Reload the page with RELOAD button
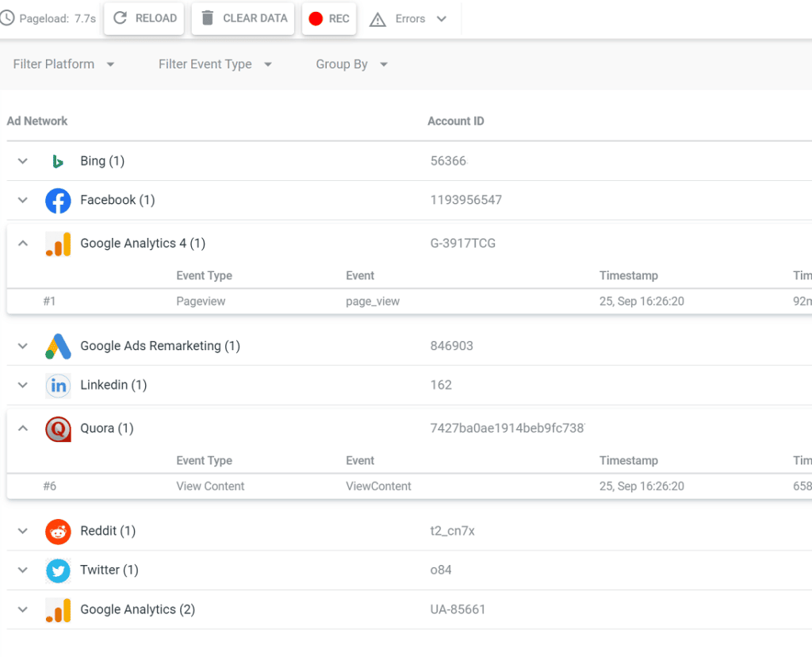 tap(144, 18)
